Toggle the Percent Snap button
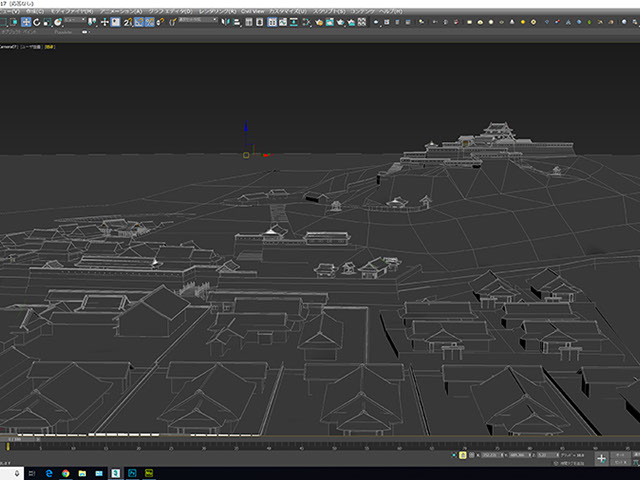Image resolution: width=640 pixels, height=480 pixels. tap(149, 21)
